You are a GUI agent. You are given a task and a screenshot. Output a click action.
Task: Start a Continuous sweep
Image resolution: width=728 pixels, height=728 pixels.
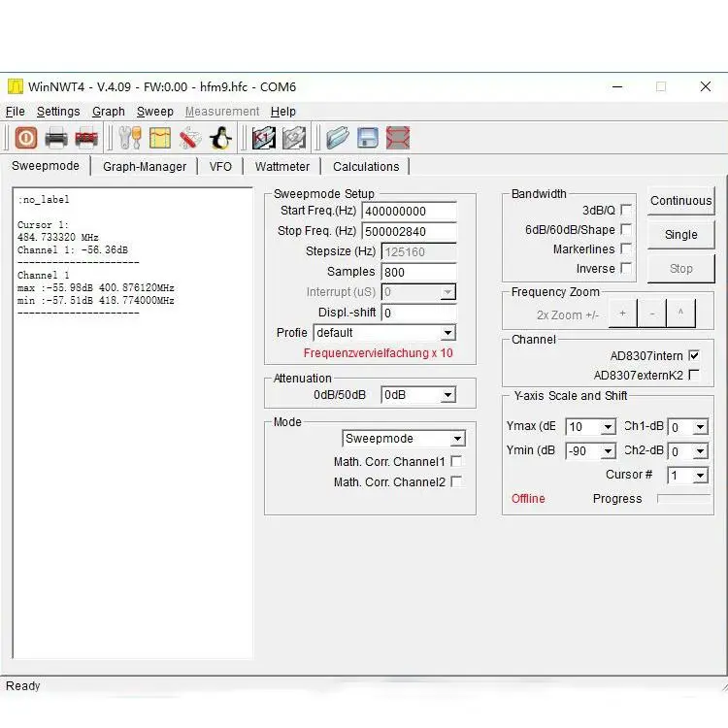pyautogui.click(x=680, y=201)
